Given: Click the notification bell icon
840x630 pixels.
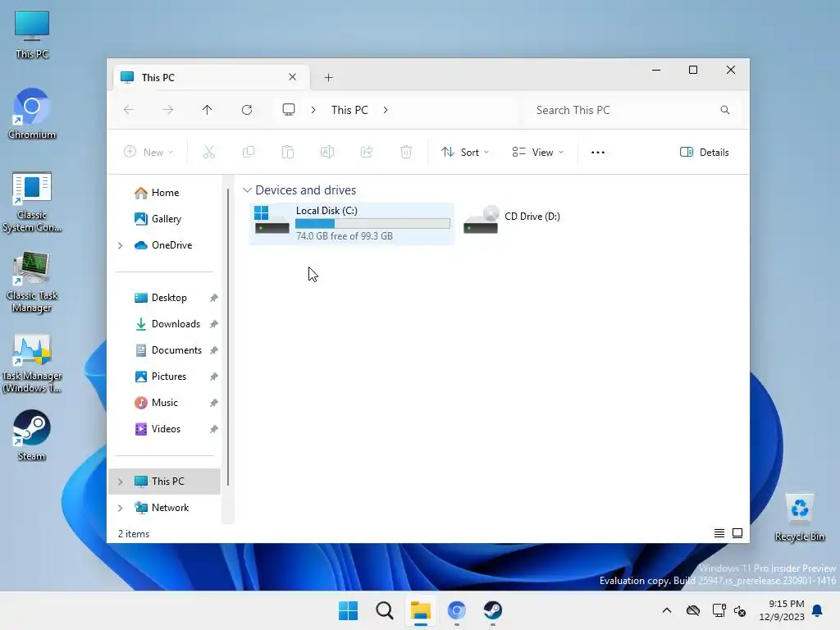Looking at the screenshot, I should coord(818,610).
